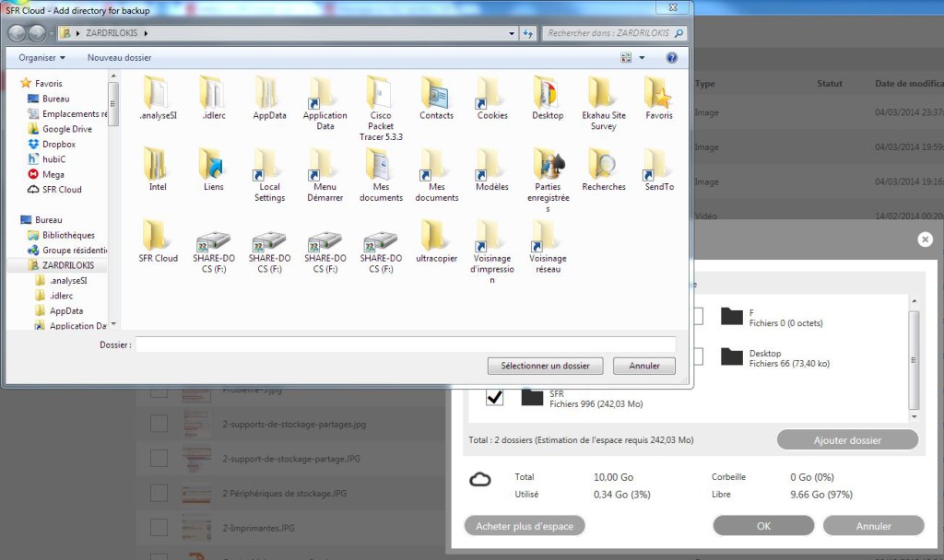Tick checkbox beside 2-supports-de-stockage-partages.jpg
Viewport: 944px width, 560px height.
click(x=159, y=424)
